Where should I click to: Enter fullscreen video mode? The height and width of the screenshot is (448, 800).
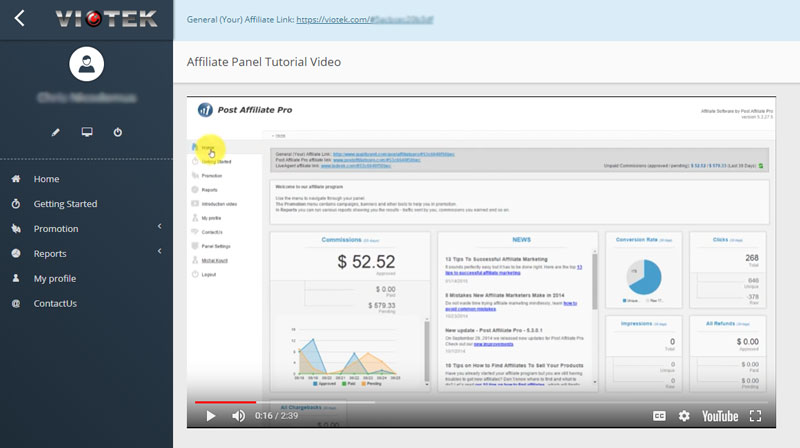(756, 416)
